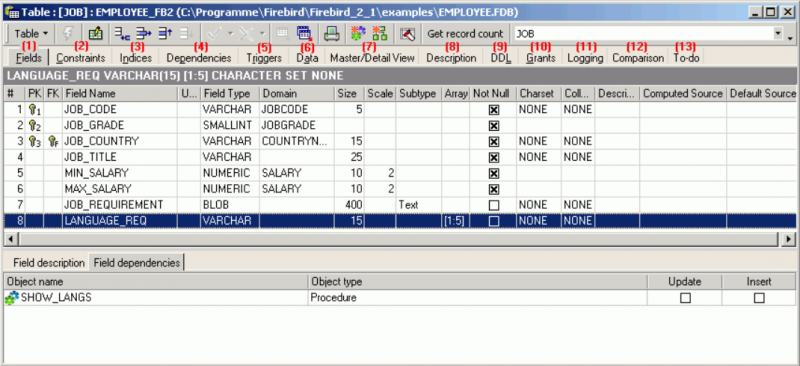
Task: Click the green hierarchy diagram toolbar icon
Action: click(380, 34)
